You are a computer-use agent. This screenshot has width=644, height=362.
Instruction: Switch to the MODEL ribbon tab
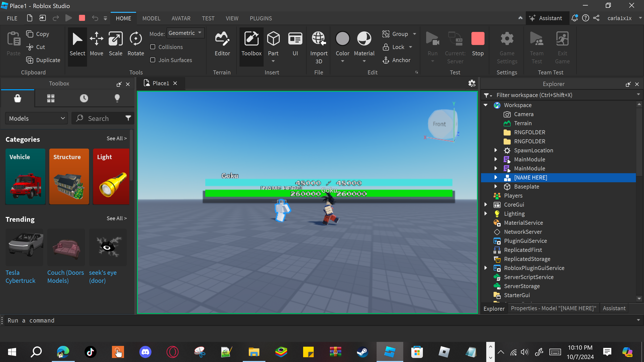coord(151,18)
